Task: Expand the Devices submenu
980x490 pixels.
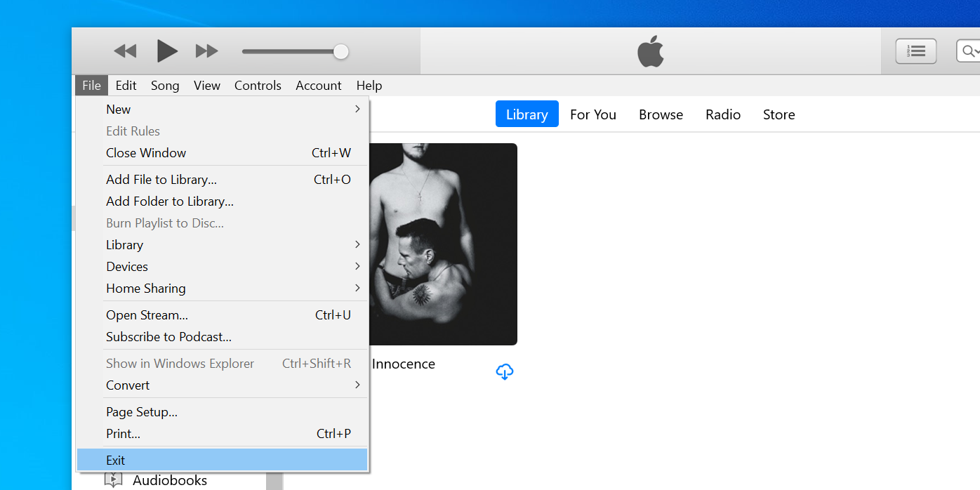Action: (x=127, y=267)
